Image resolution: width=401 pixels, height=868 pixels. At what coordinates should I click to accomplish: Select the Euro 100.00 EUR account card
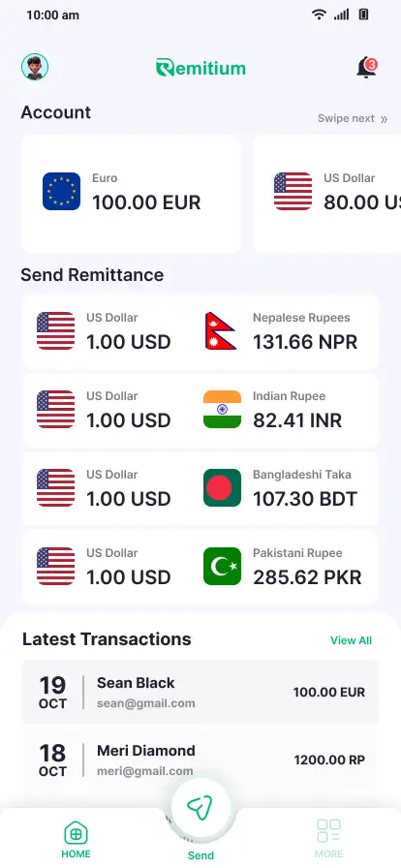(131, 194)
